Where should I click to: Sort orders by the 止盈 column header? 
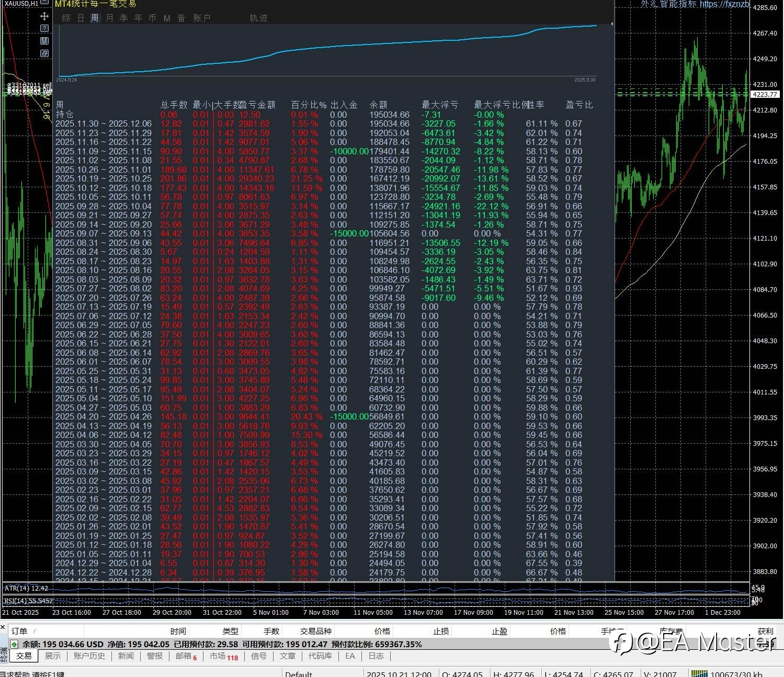click(x=499, y=631)
